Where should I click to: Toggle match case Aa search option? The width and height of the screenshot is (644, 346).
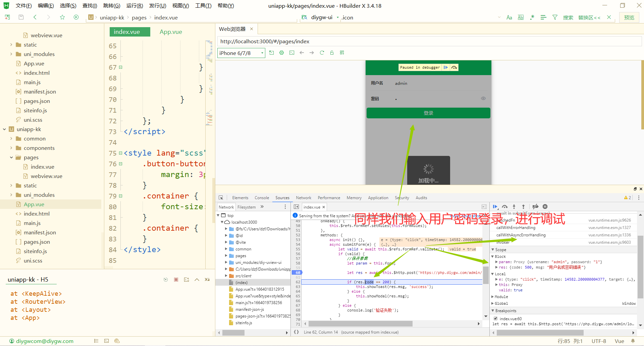tap(509, 17)
